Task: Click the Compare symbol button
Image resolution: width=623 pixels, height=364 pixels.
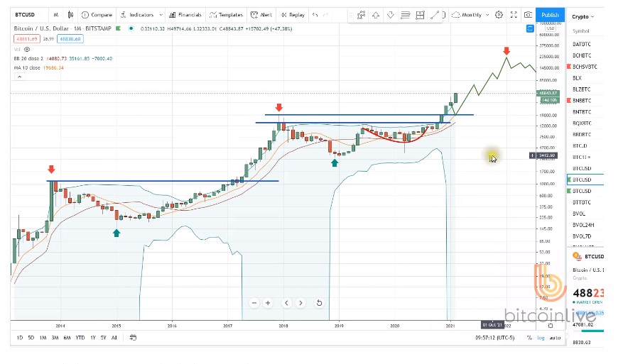Action: pyautogui.click(x=97, y=15)
